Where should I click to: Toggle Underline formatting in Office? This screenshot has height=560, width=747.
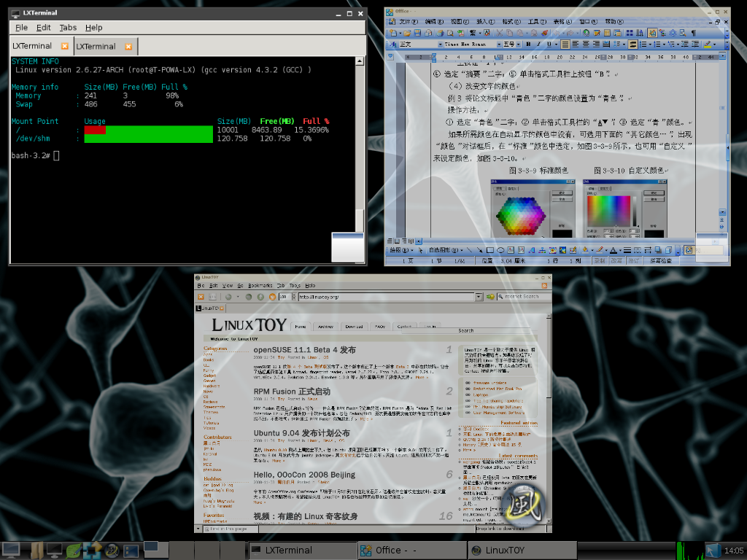[x=549, y=44]
